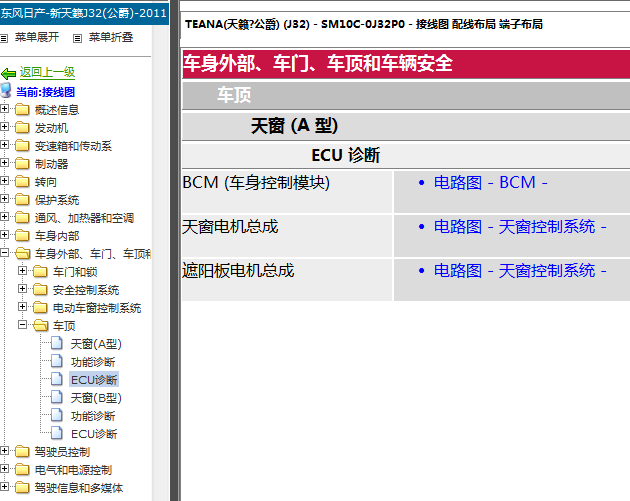Click the 电动车窗控制系统 folder icon
The height and width of the screenshot is (501, 630).
pyautogui.click(x=40, y=307)
